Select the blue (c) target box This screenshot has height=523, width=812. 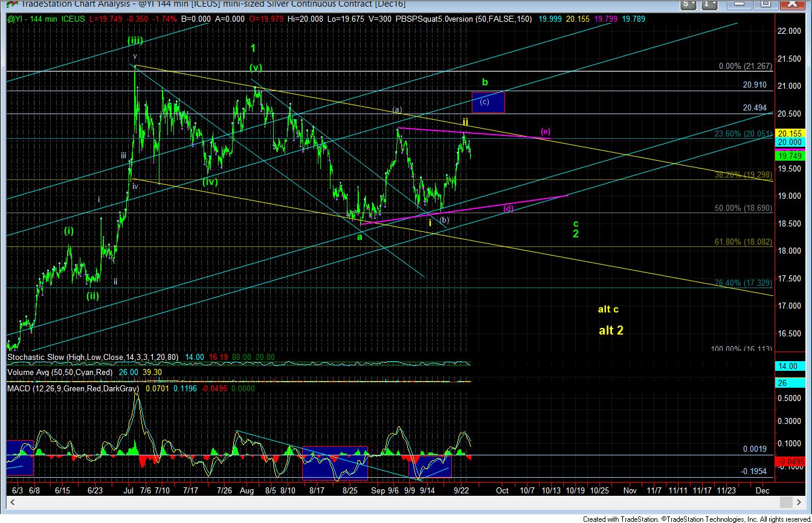487,102
